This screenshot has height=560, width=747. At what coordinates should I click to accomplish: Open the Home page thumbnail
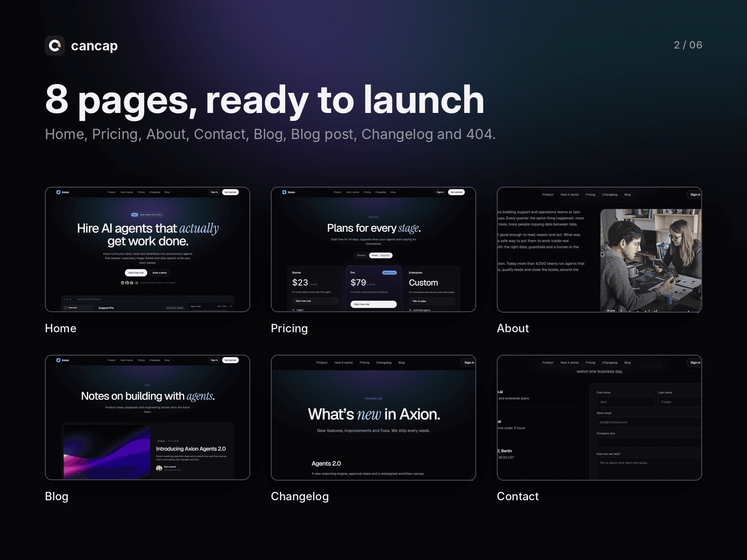[148, 250]
